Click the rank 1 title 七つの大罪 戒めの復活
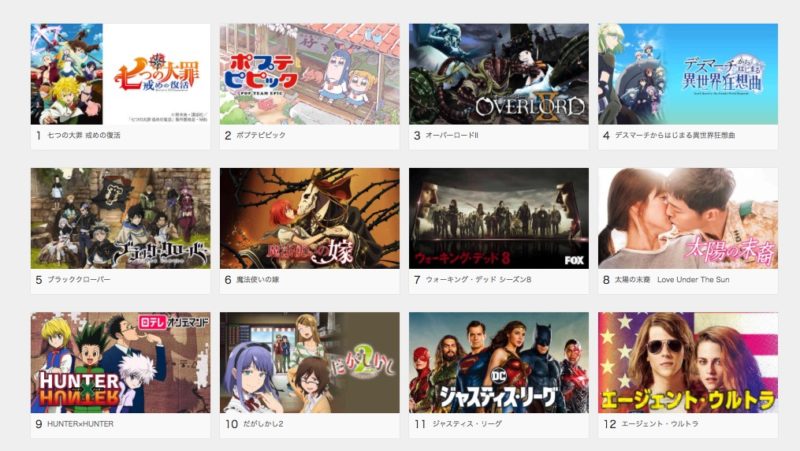 click(x=84, y=135)
